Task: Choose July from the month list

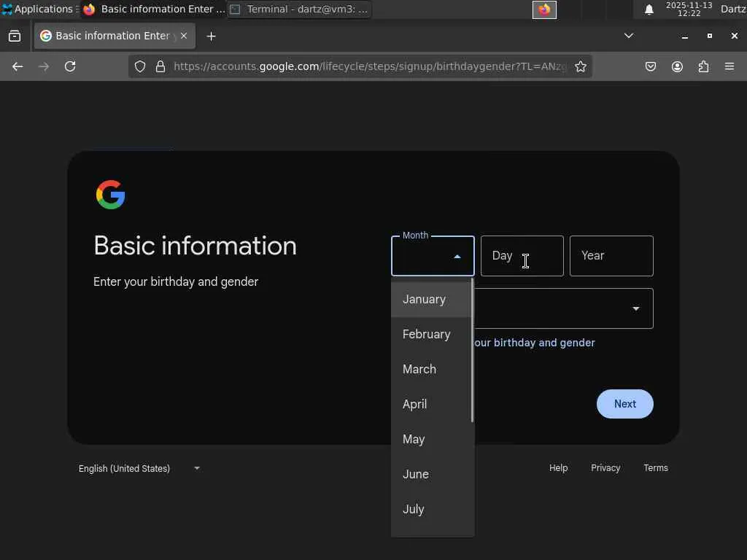Action: tap(432, 510)
